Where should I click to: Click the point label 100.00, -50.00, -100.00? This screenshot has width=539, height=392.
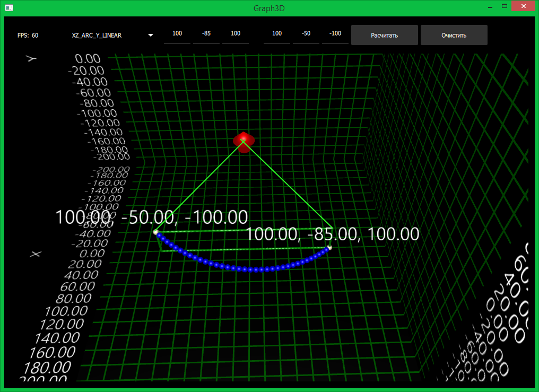pos(152,217)
